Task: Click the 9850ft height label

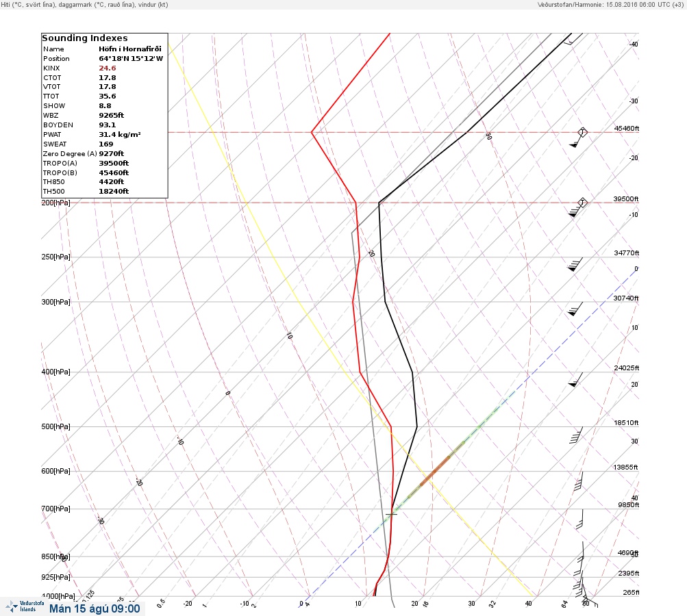Action: (628, 505)
